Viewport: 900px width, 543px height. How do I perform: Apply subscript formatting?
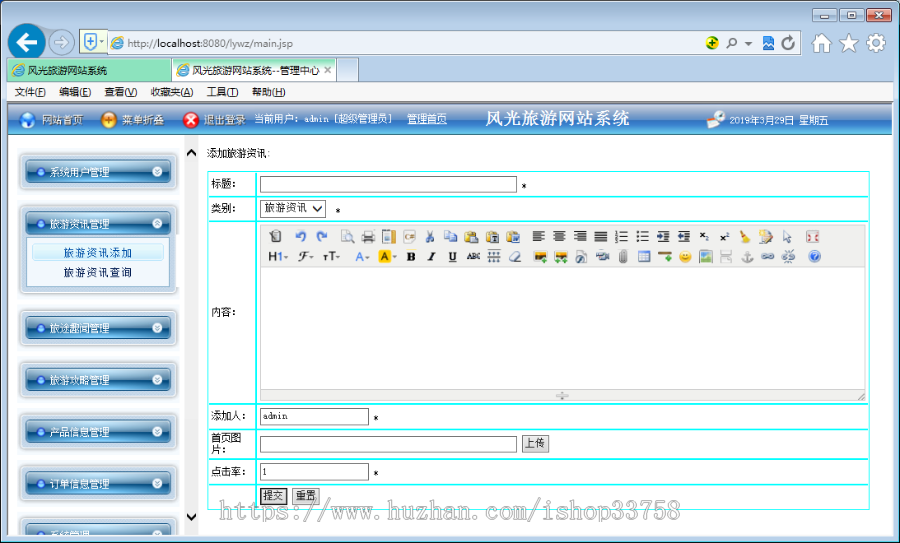[704, 236]
